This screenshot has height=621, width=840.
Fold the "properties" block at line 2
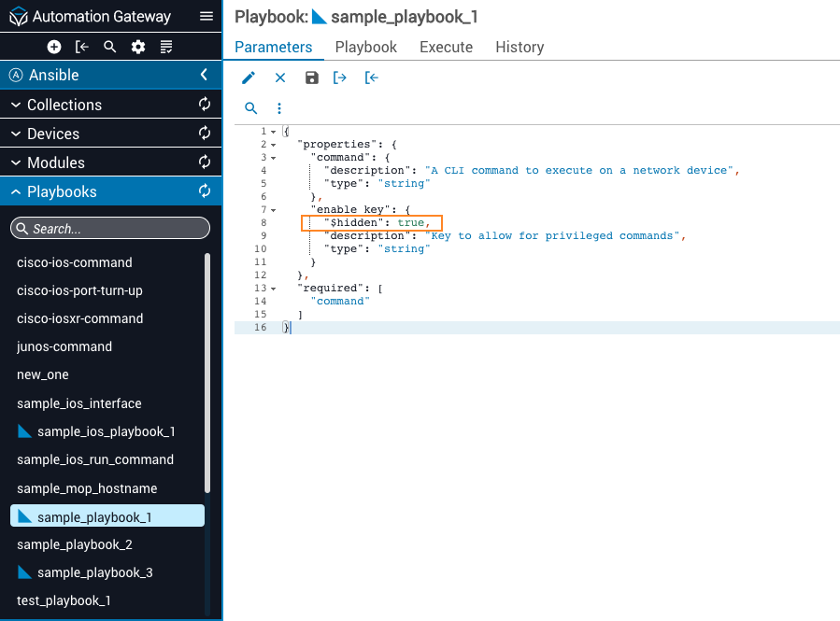pos(274,145)
